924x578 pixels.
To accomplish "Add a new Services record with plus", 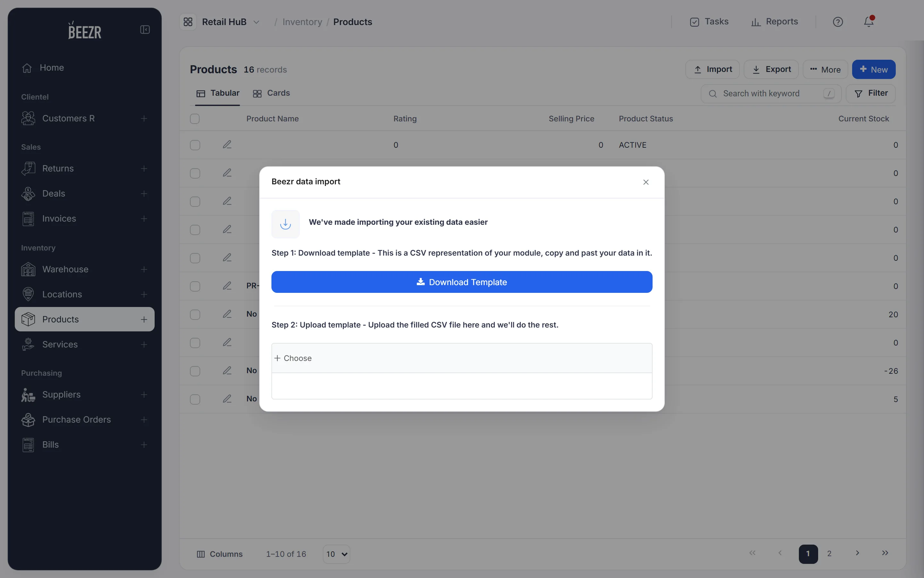I will [x=144, y=345].
